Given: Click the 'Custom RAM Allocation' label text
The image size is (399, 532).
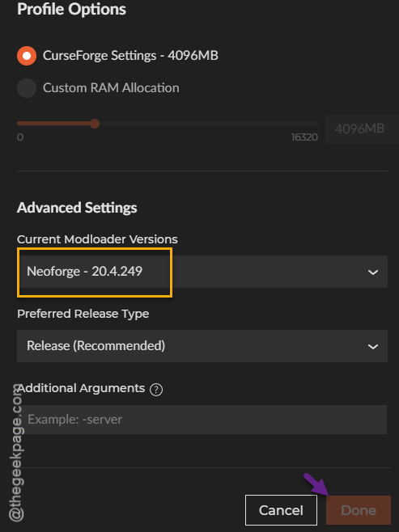Looking at the screenshot, I should point(111,88).
